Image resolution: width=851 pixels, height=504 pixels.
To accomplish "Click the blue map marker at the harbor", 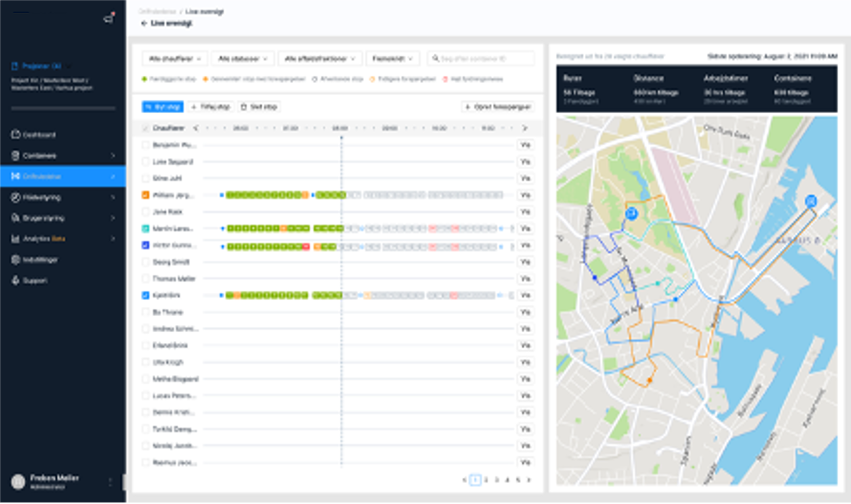I will pyautogui.click(x=811, y=201).
